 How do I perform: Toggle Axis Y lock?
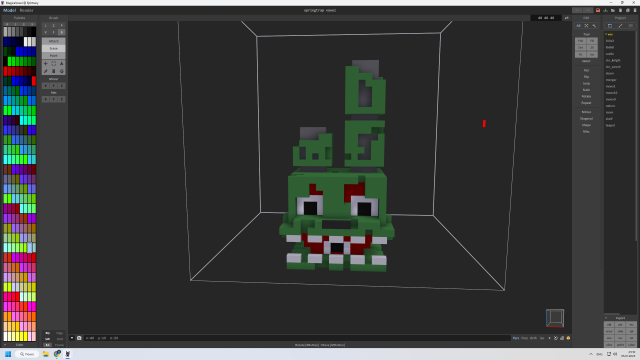pyautogui.click(x=53, y=99)
